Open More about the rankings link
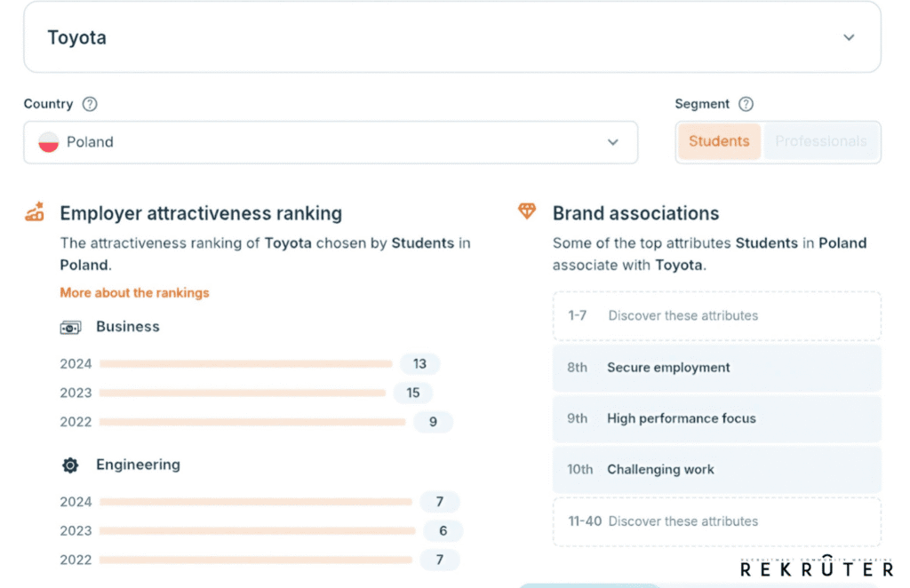Viewport: 910px width, 588px height. click(x=134, y=292)
